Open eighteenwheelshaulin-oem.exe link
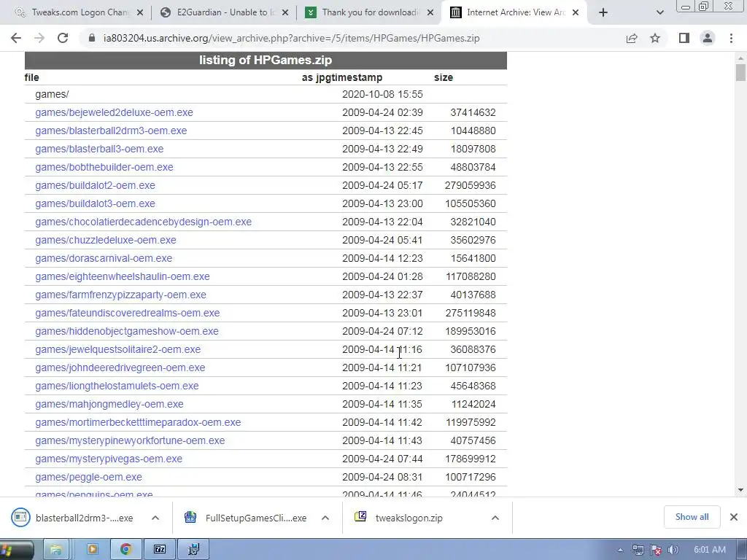 point(122,276)
